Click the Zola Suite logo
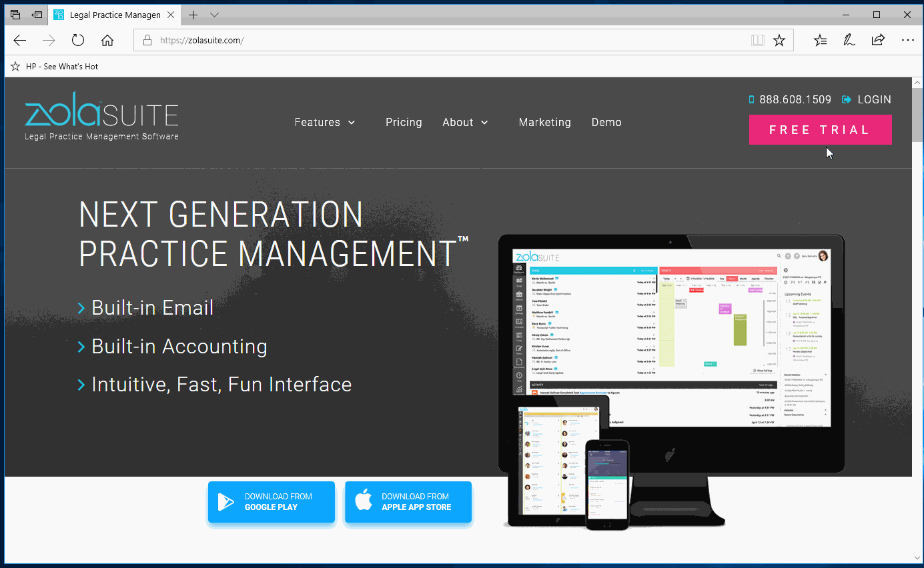Viewport: 924px width, 568px height. click(x=101, y=116)
